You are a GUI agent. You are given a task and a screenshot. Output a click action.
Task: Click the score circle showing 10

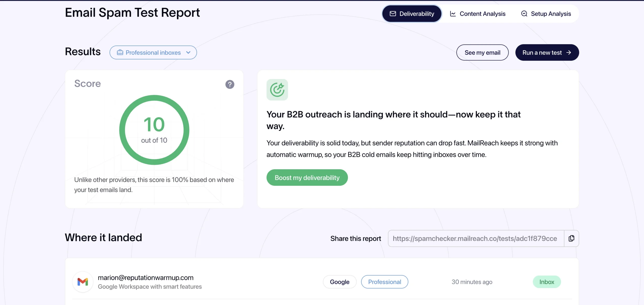pos(154,130)
